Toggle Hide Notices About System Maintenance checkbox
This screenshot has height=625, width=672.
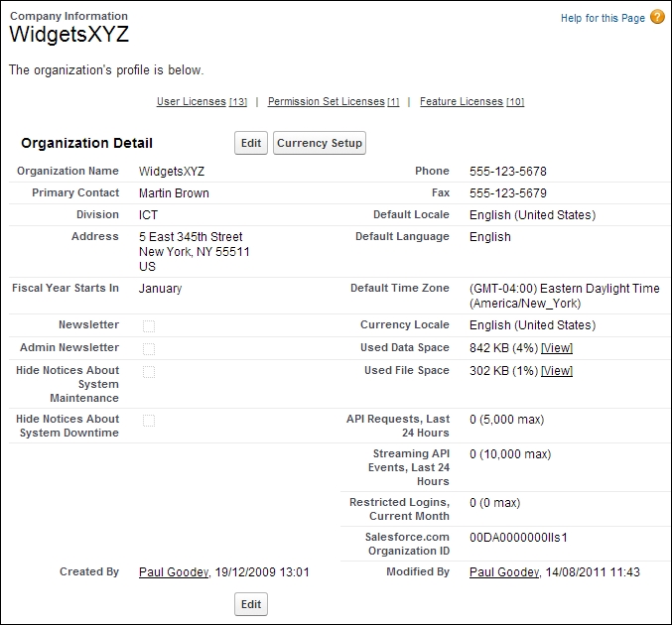tap(149, 371)
